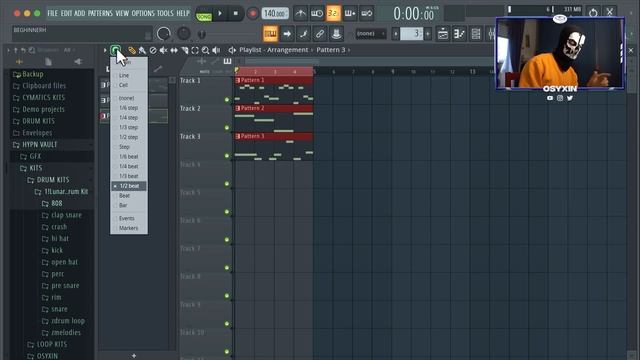Stop playback in the transport panel
This screenshot has height=360, width=640.
coord(236,13)
